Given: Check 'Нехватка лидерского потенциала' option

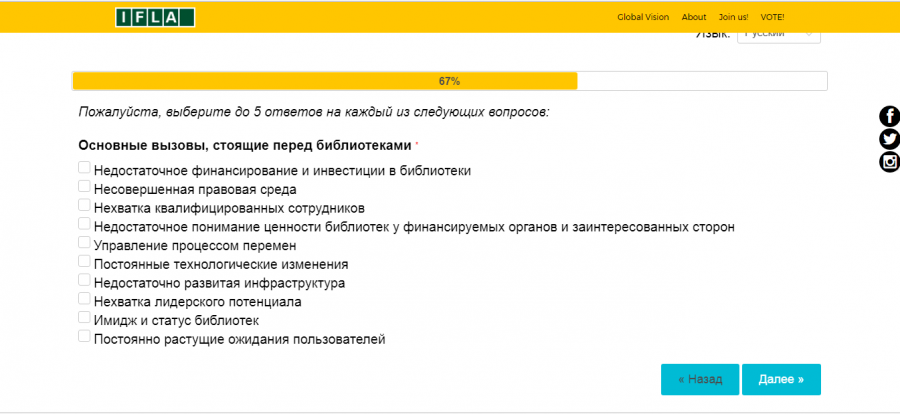Looking at the screenshot, I should pyautogui.click(x=84, y=299).
